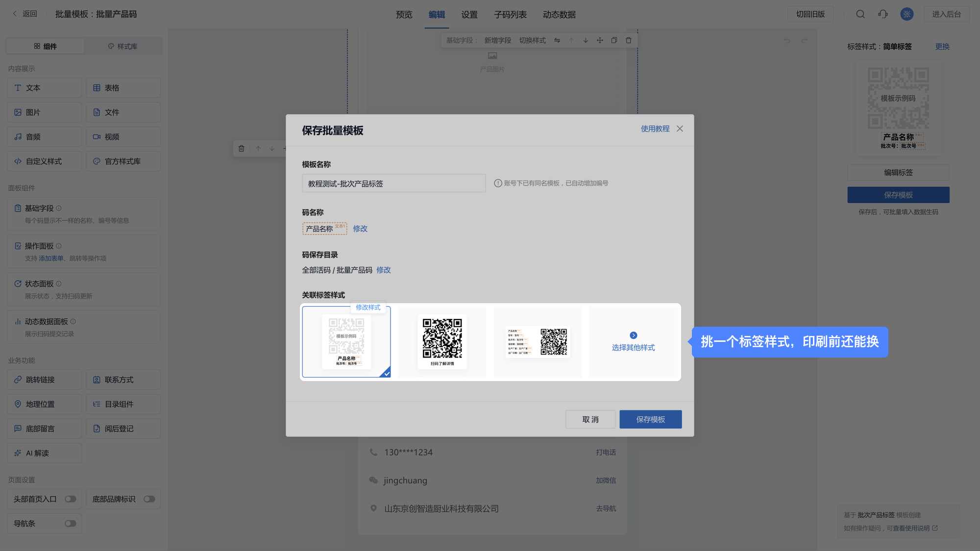
Task: Click the 编辑标签 button
Action: pyautogui.click(x=899, y=172)
